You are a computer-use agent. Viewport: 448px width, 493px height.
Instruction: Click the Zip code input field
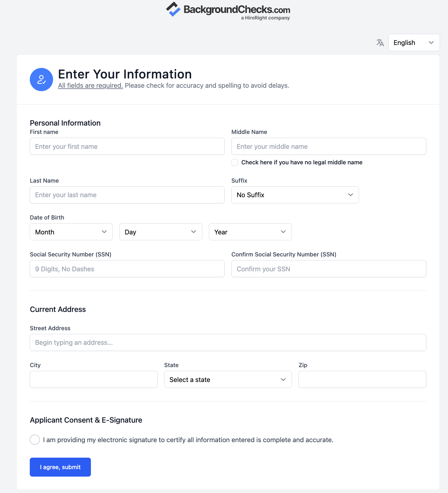point(362,380)
